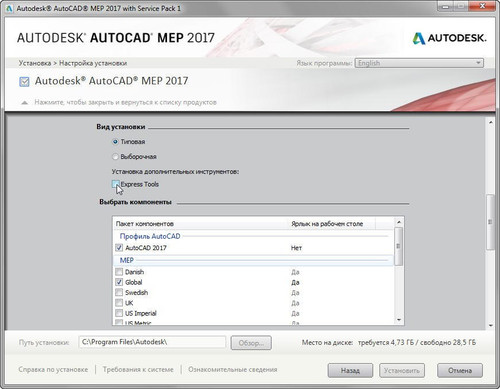Click the main panel scroll down arrow

pyautogui.click(x=491, y=325)
